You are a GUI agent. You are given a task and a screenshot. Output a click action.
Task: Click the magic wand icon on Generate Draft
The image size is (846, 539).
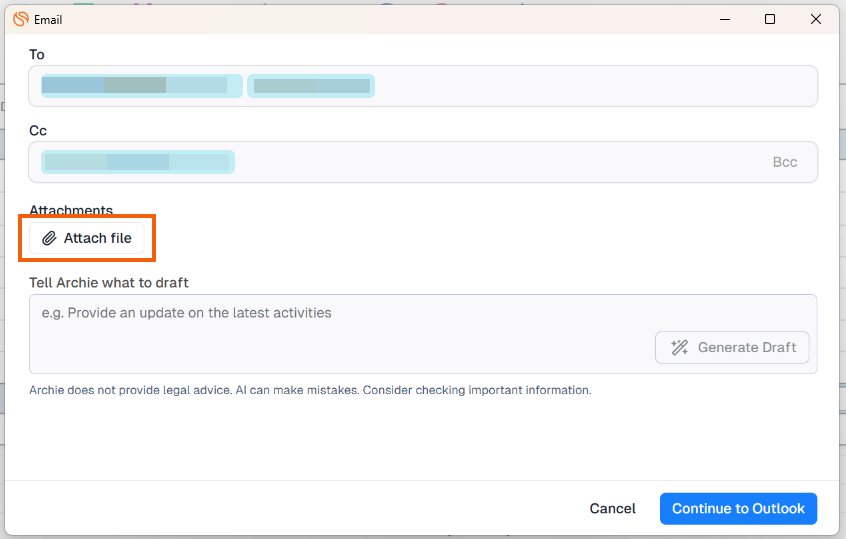[680, 347]
